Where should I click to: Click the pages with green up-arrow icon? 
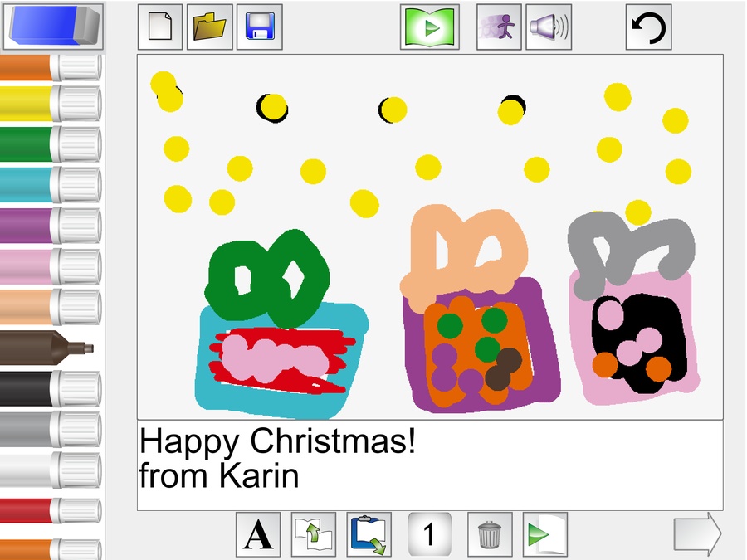click(x=314, y=534)
